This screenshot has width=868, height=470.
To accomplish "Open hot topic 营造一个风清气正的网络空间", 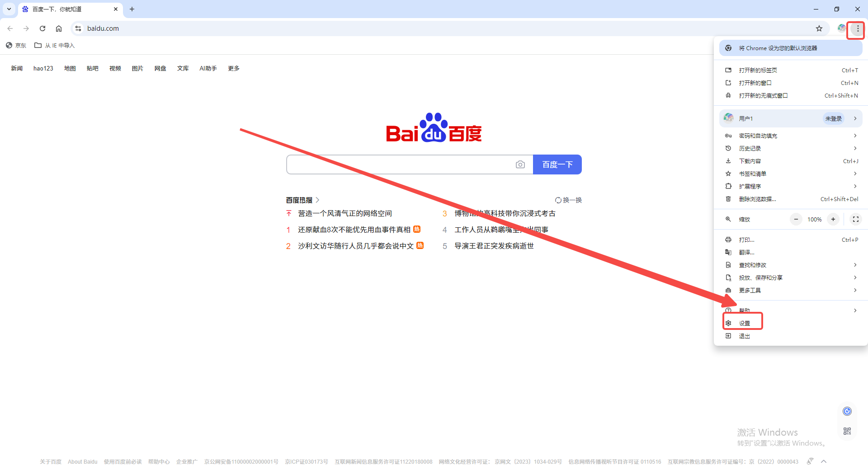I will (x=345, y=213).
